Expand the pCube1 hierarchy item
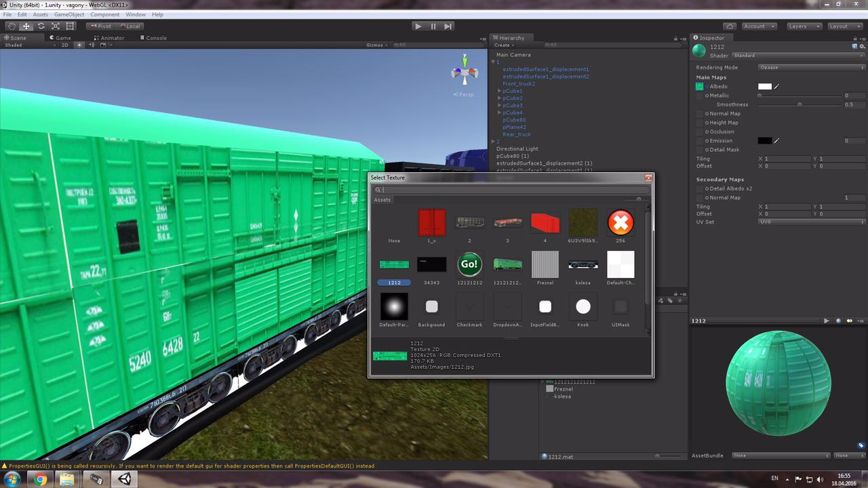 coord(500,91)
